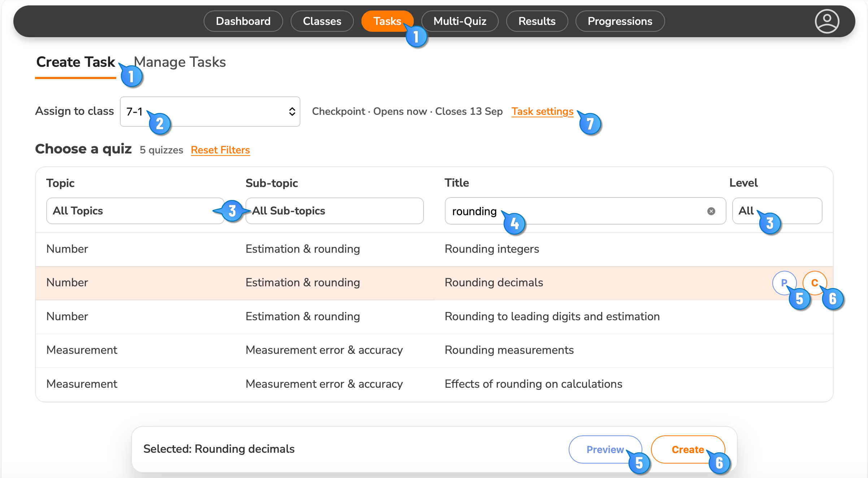Select the Tasks navigation tab

point(387,21)
